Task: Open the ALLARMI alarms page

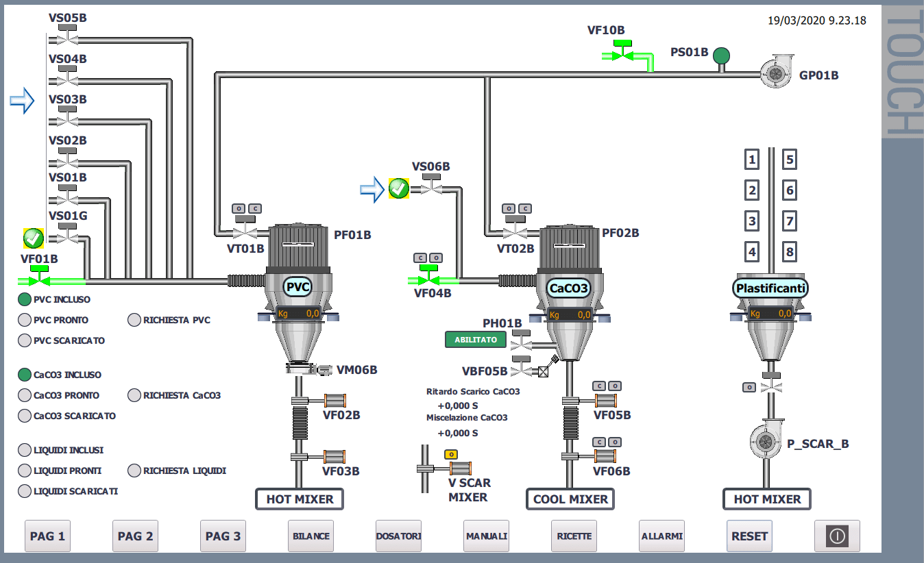Action: pos(661,536)
